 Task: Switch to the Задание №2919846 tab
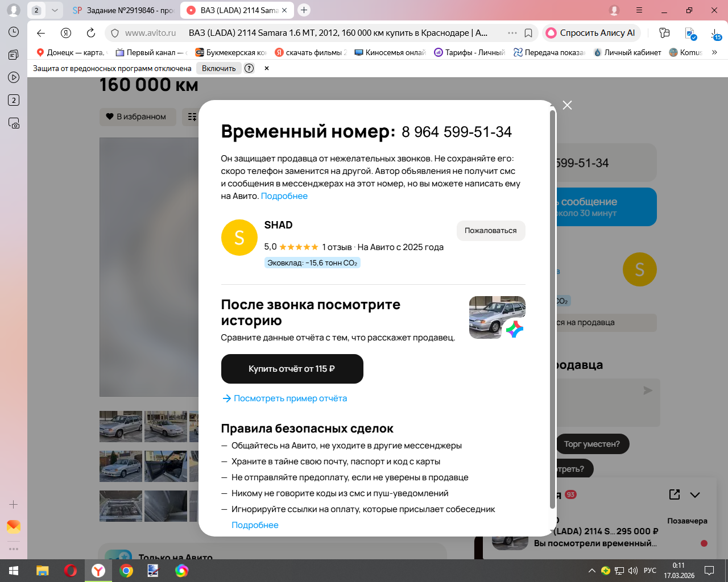click(x=123, y=10)
